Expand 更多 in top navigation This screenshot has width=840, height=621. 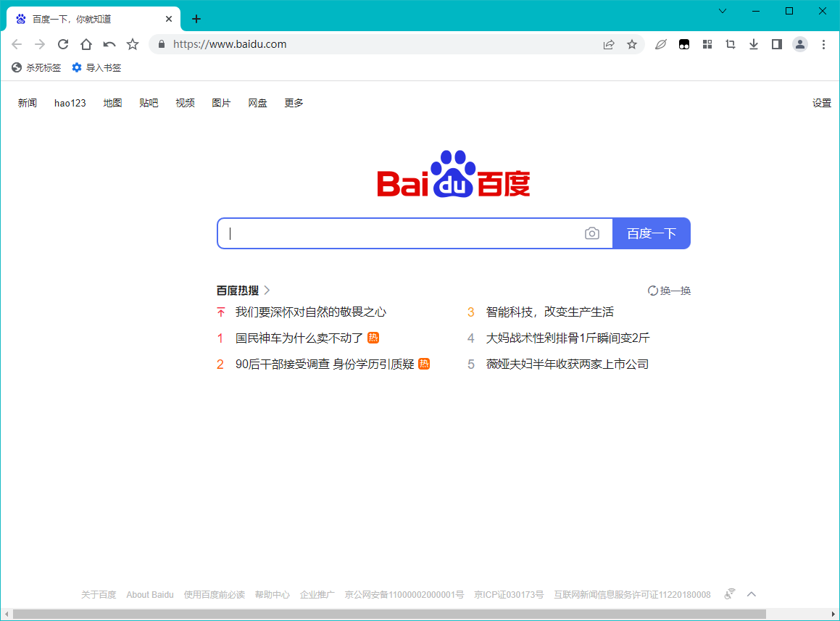tap(294, 103)
